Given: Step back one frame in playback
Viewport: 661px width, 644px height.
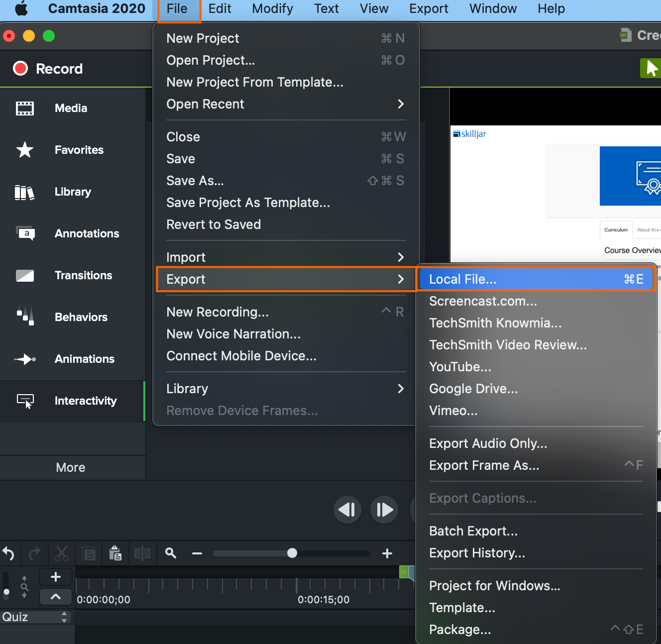Looking at the screenshot, I should pos(347,510).
